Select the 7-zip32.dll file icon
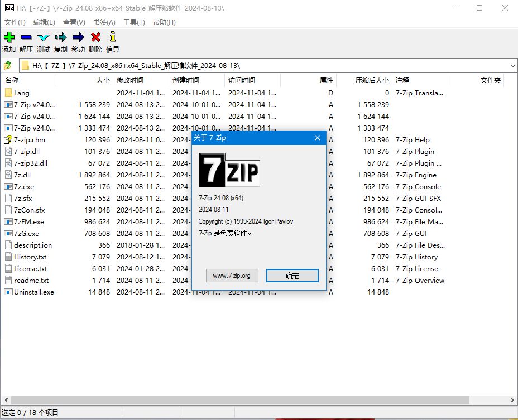 [x=8, y=163]
